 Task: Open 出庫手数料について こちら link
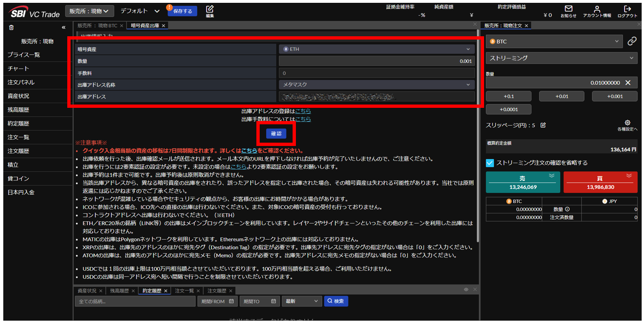click(303, 119)
